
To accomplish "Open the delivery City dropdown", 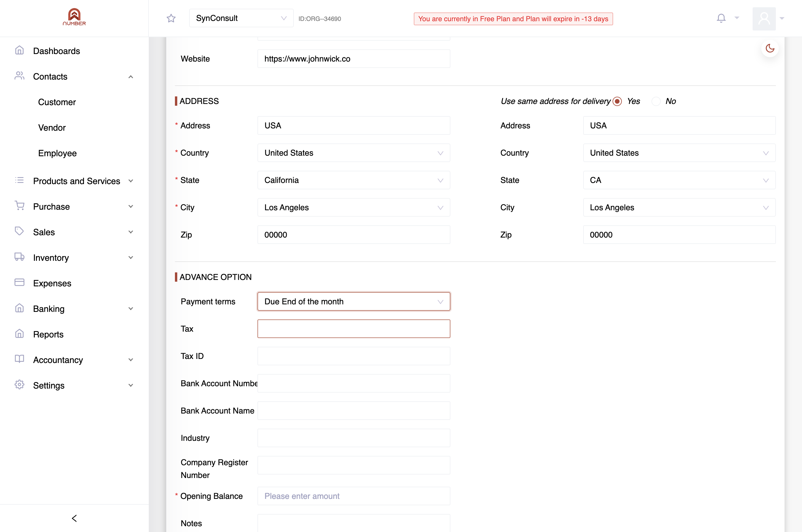I will [679, 208].
